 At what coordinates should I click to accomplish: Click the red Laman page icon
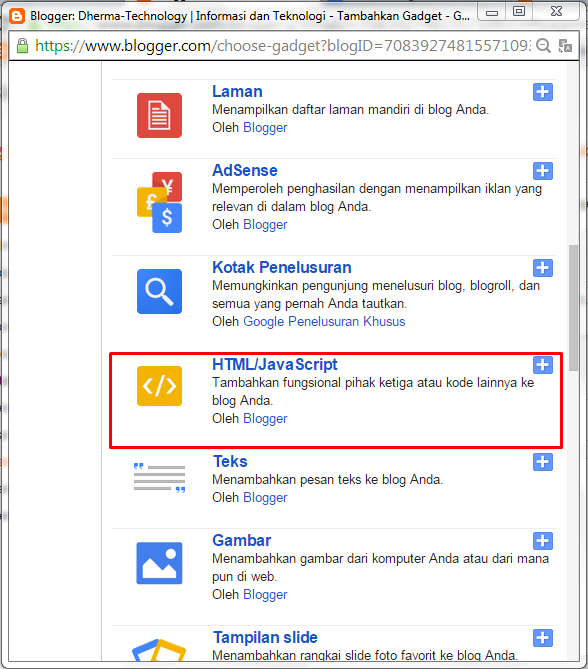coord(159,115)
